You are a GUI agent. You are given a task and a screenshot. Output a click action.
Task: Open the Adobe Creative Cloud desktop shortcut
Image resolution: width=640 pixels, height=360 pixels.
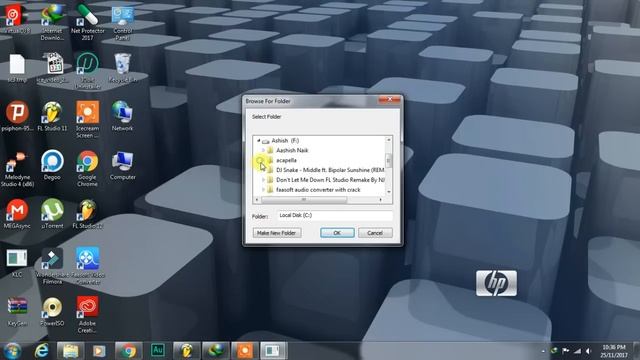(x=87, y=314)
